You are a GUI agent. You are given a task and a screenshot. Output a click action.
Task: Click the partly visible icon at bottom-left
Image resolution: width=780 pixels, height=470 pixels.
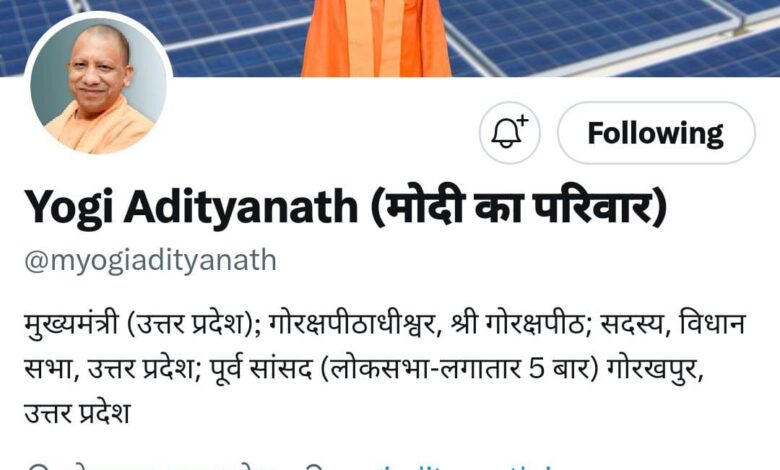pyautogui.click(x=36, y=467)
